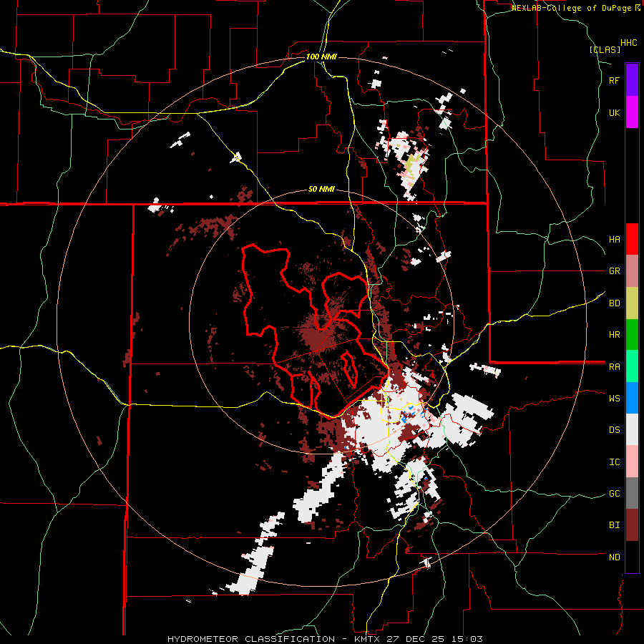The image size is (644, 644).
Task: Click the Hydrometeor Classification KMTX caption
Action: 325,639
